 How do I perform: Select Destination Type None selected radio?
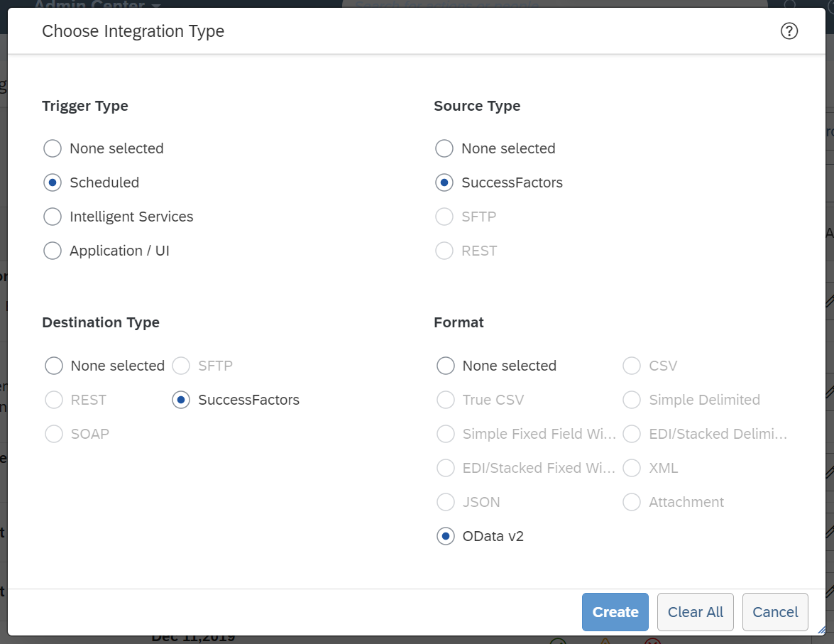click(x=54, y=366)
